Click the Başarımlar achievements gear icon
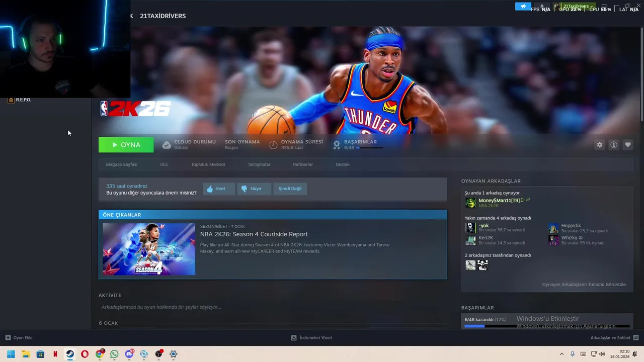Viewport: 644px width, 362px height. coord(337,145)
